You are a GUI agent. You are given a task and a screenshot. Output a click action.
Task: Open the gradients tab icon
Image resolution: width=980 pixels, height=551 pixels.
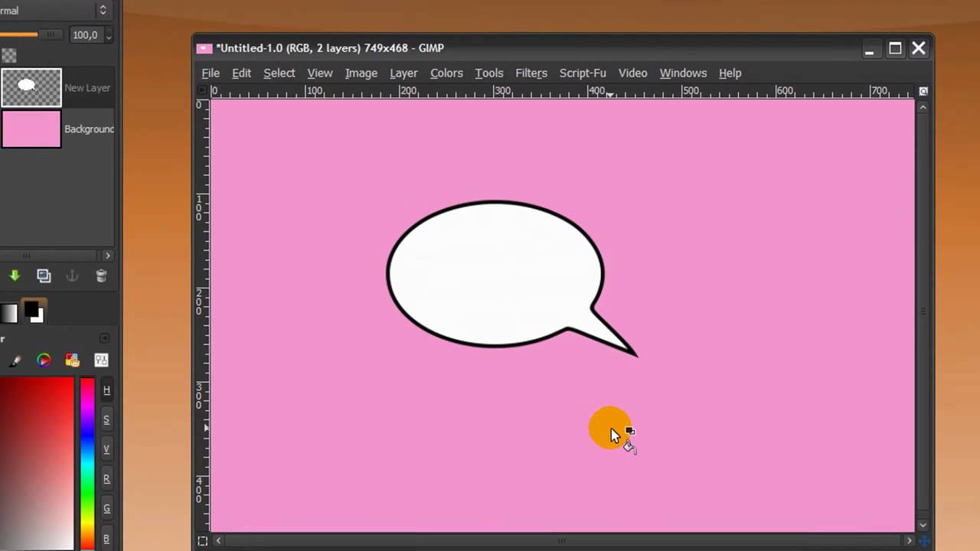[8, 312]
